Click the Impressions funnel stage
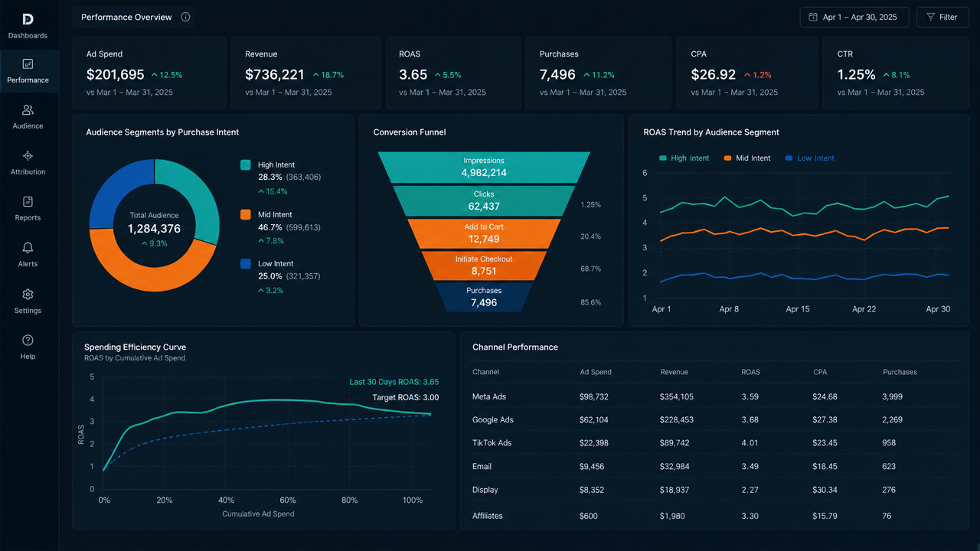 tap(484, 167)
